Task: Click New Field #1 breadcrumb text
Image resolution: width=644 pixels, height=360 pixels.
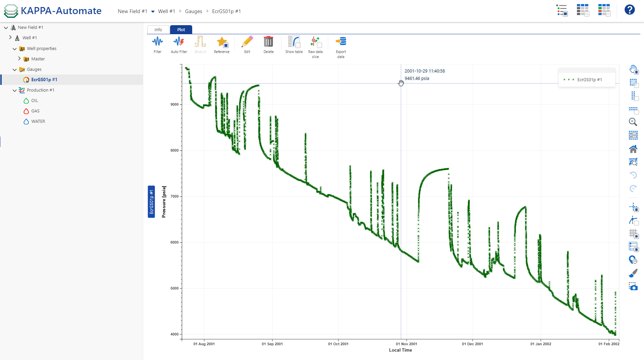Action: coord(132,11)
